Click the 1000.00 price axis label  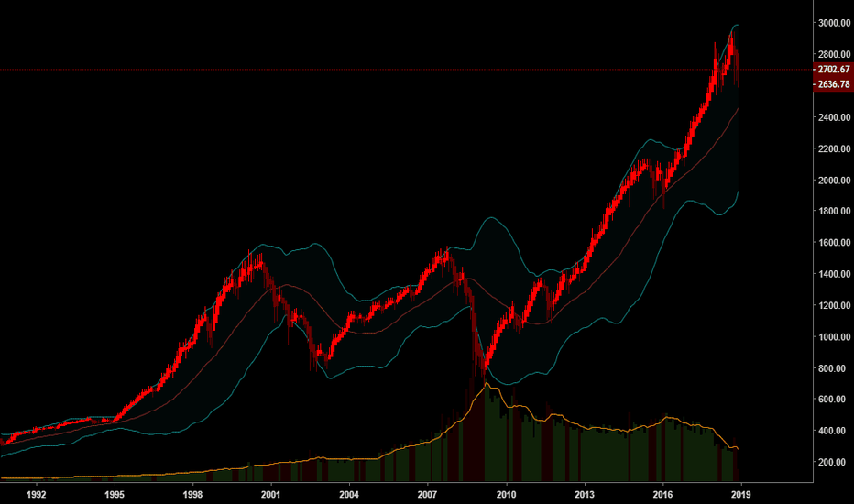tap(834, 337)
